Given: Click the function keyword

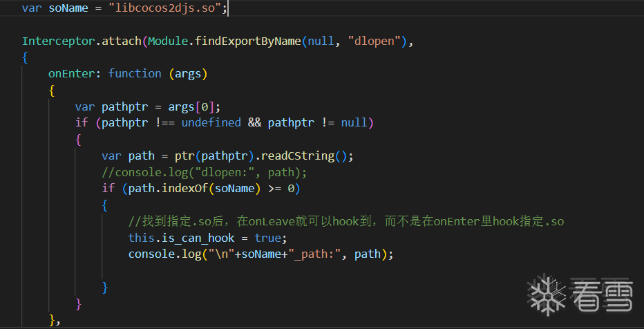Looking at the screenshot, I should point(135,73).
